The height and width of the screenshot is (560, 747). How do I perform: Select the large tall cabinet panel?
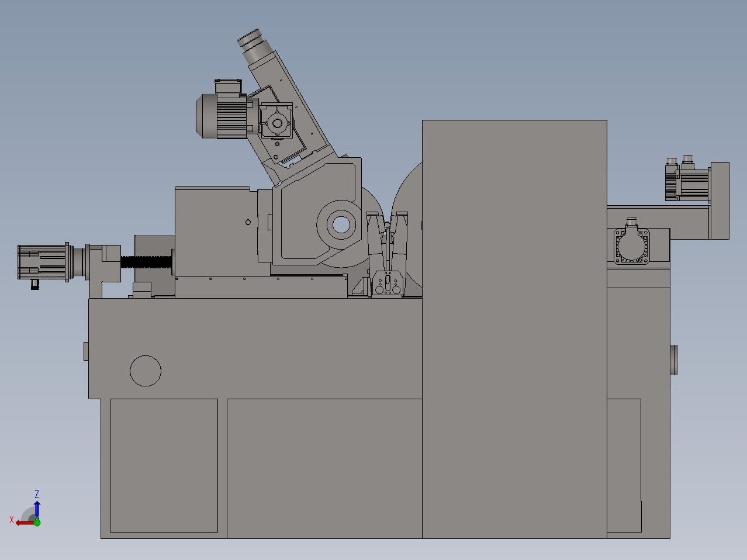(514, 329)
